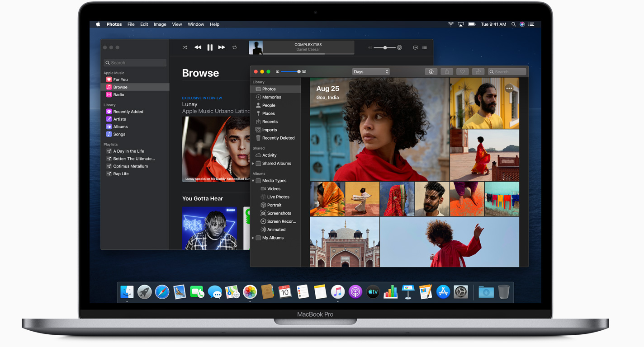Open Spotlight search in the menu bar
The image size is (644, 347).
[513, 24]
